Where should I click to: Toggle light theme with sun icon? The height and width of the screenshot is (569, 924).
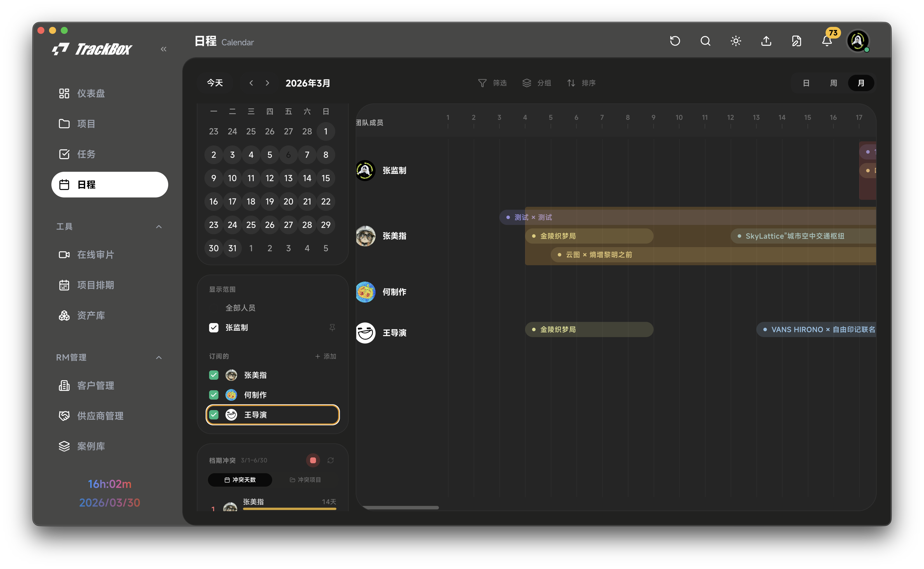click(x=736, y=41)
